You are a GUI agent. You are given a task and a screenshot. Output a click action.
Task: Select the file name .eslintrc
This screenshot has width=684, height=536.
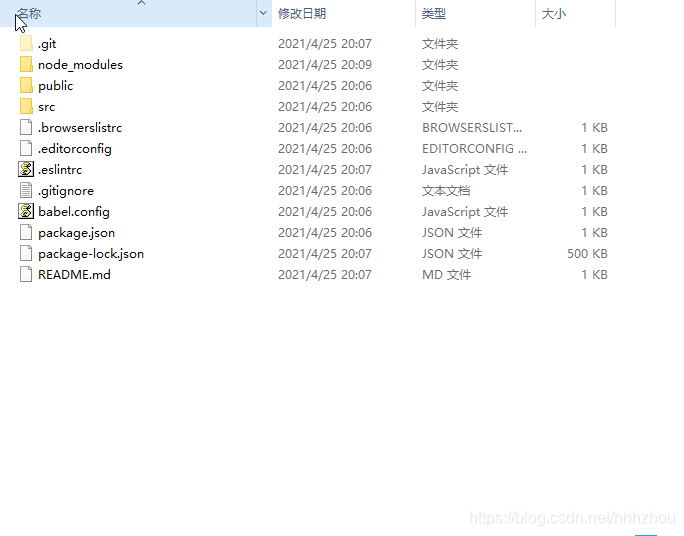(x=60, y=170)
